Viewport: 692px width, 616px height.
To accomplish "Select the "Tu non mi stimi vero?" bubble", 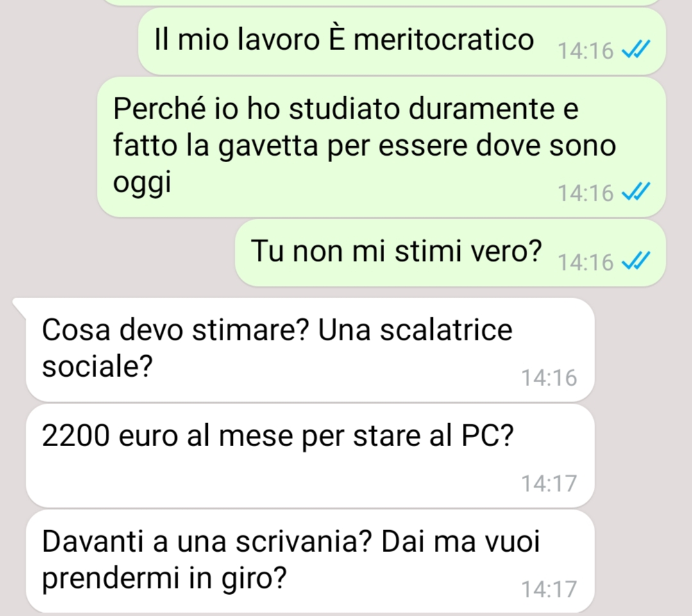I will click(450, 253).
